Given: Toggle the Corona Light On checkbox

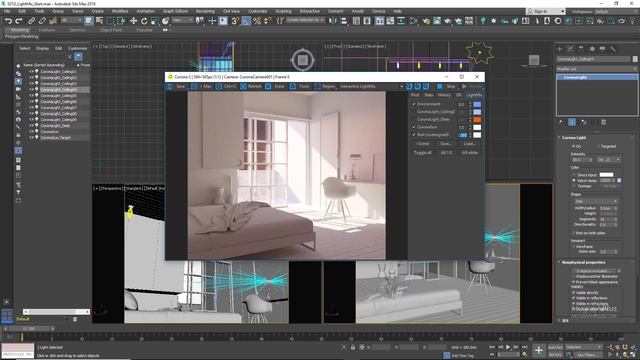Looking at the screenshot, I should tap(573, 146).
